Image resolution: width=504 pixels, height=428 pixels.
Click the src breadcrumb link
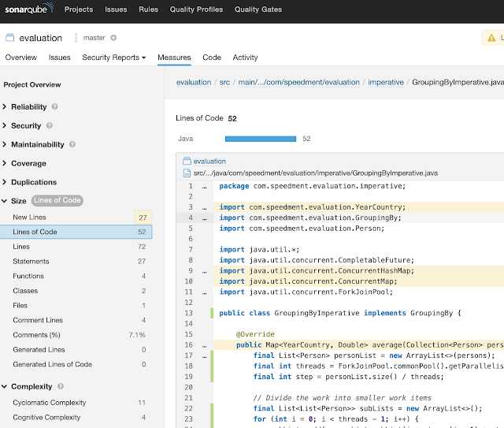pyautogui.click(x=224, y=83)
